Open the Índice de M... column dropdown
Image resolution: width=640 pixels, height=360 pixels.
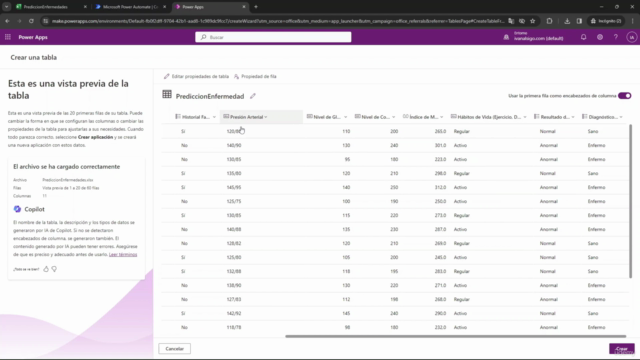click(x=442, y=117)
